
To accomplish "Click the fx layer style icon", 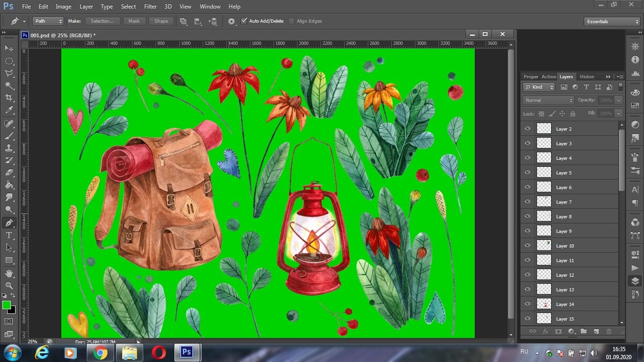I will coord(545,331).
